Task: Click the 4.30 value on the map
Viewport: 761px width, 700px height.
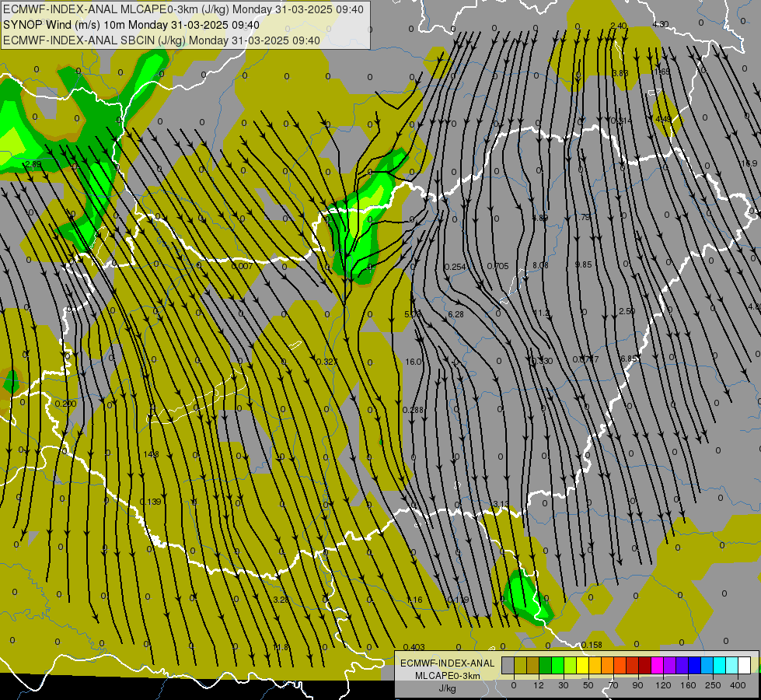Action: [661, 24]
